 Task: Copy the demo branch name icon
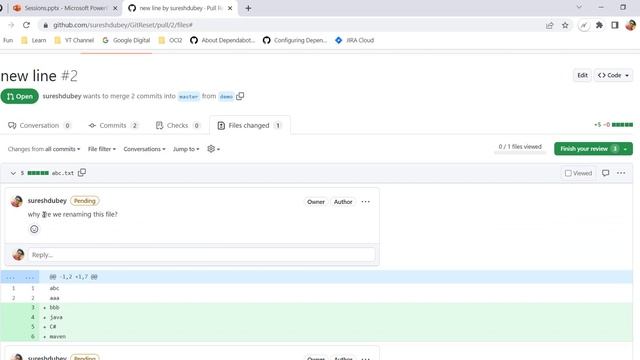(x=240, y=96)
